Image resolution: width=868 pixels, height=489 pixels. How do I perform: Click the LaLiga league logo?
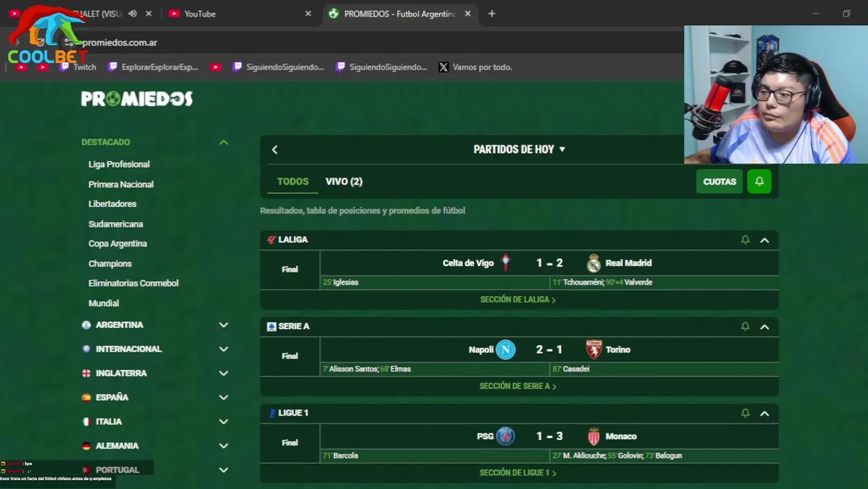(271, 240)
